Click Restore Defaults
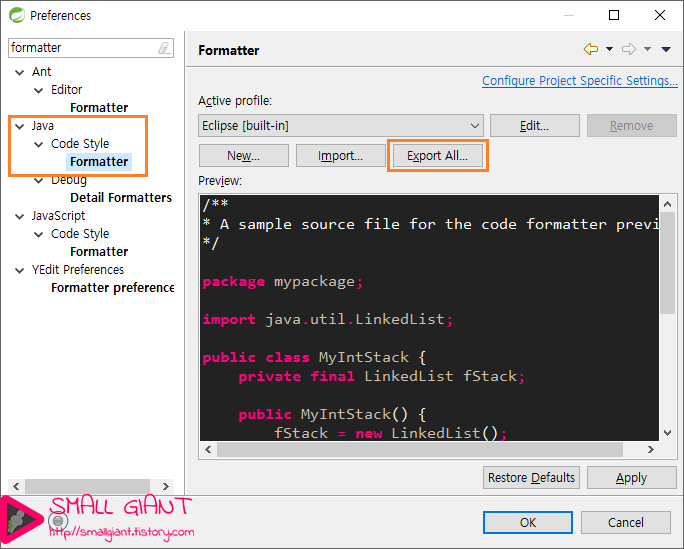The height and width of the screenshot is (549, 684). pyautogui.click(x=531, y=477)
